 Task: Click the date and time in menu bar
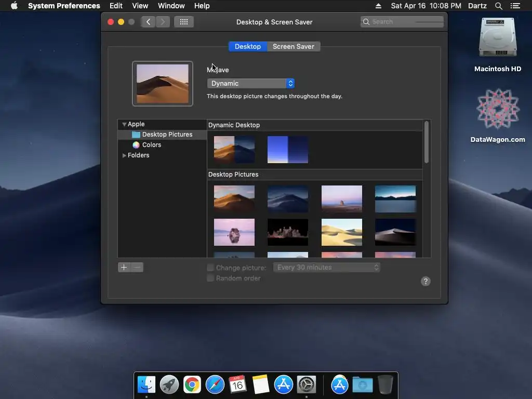coord(426,6)
